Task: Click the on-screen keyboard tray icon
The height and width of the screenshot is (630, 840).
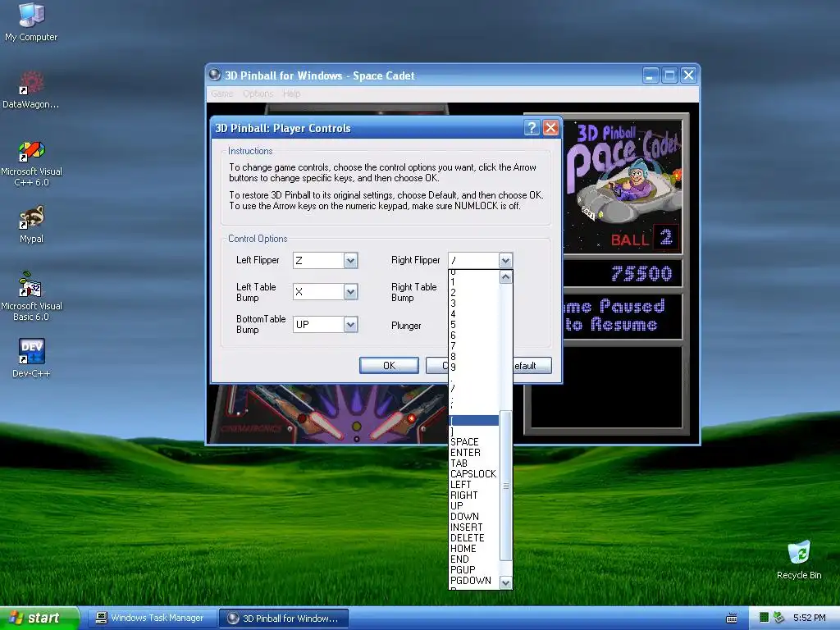Action: pyautogui.click(x=731, y=619)
